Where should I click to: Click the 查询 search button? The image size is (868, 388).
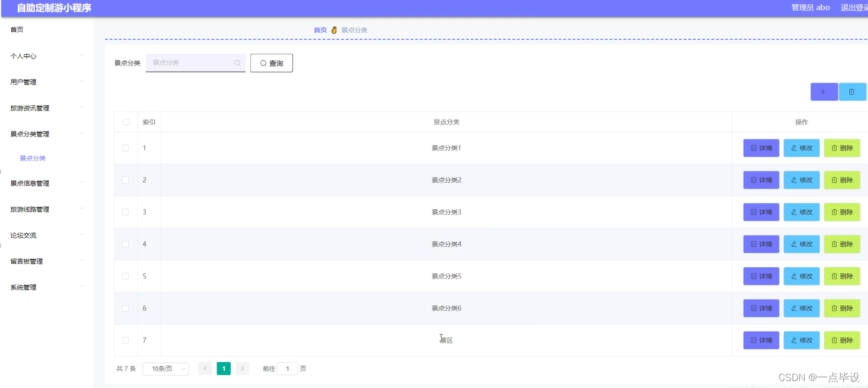tap(271, 63)
